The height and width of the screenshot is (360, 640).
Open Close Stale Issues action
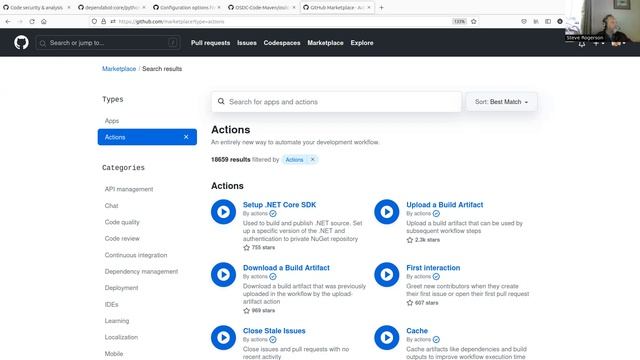tap(274, 331)
